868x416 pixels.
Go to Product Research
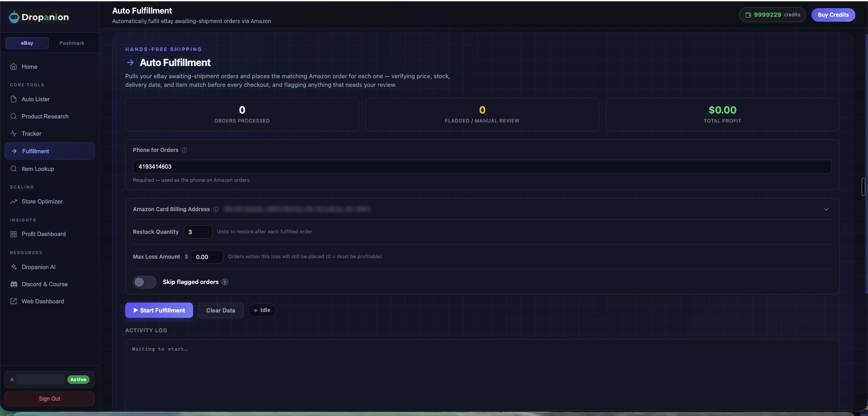[49, 116]
